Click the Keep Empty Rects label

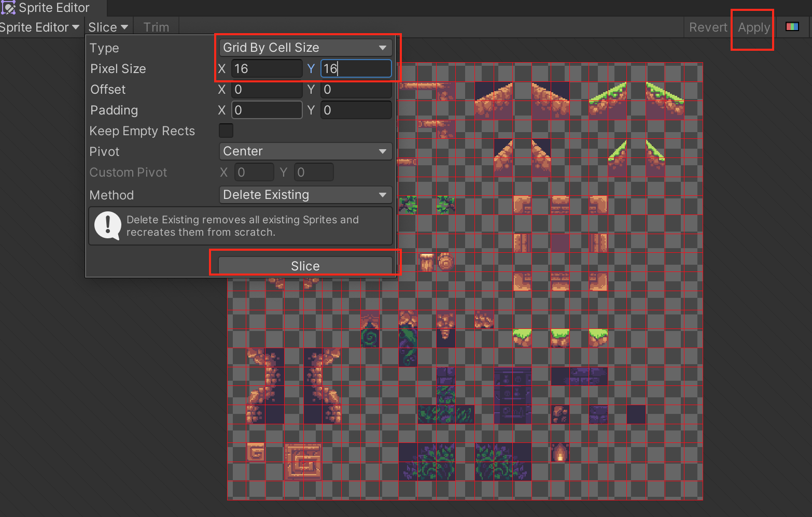[142, 131]
